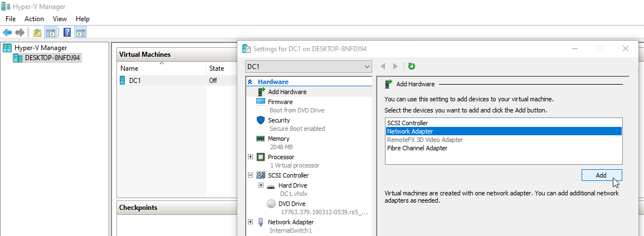Screen dimensions: 644x236
Task: Click the Add button
Action: tap(602, 175)
